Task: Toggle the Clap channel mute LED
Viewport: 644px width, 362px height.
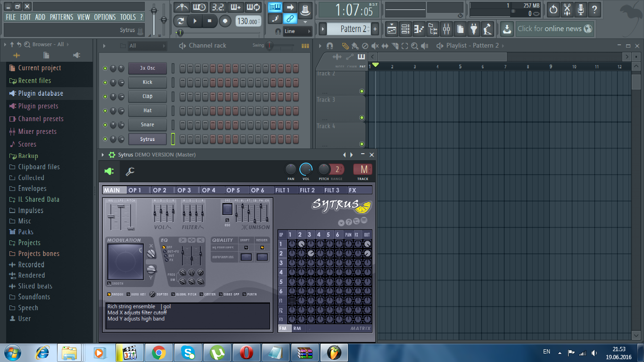Action: pyautogui.click(x=105, y=97)
